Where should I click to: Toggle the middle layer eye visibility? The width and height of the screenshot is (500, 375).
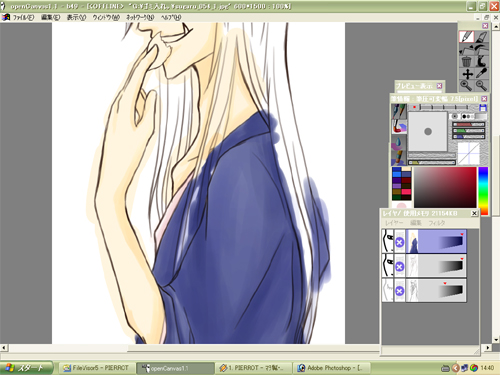tap(388, 265)
